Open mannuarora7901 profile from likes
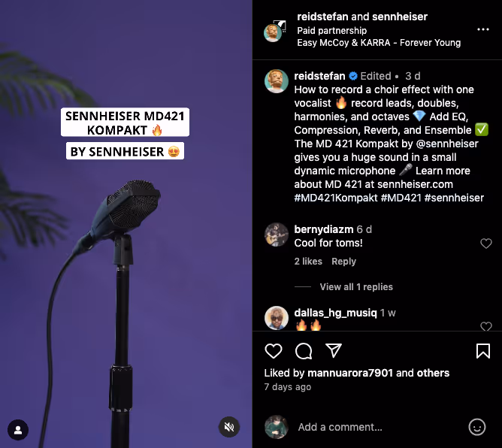The height and width of the screenshot is (448, 502). pyautogui.click(x=350, y=373)
